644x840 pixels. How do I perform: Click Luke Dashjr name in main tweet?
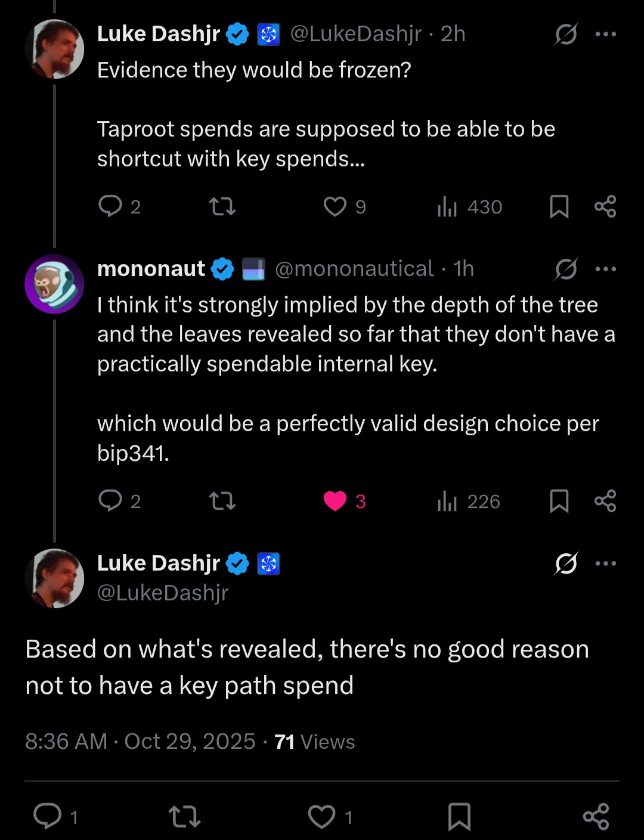[159, 563]
